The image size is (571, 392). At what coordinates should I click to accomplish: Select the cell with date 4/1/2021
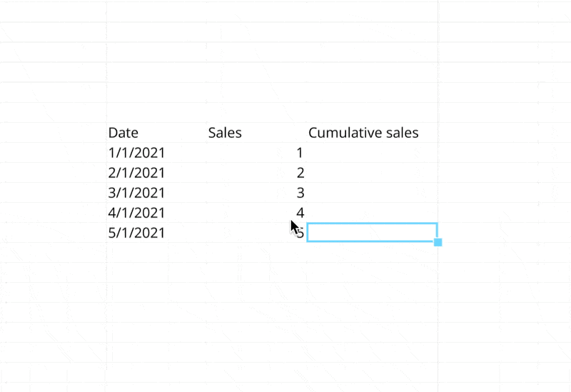tap(136, 213)
